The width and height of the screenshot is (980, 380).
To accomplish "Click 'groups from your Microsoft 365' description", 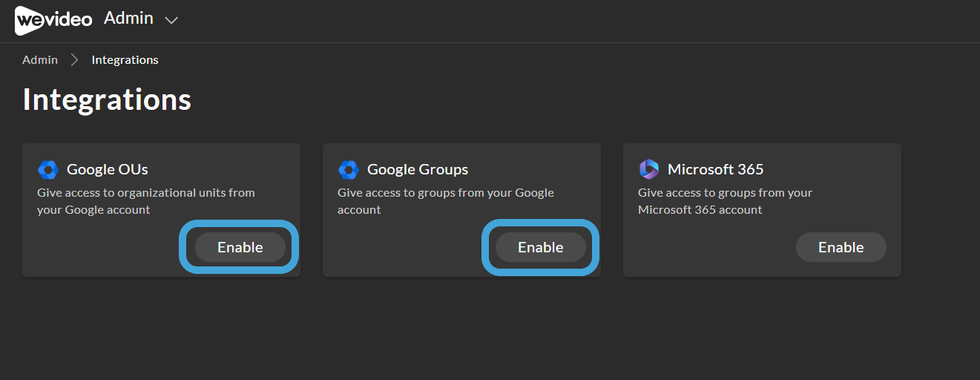I will click(x=726, y=201).
